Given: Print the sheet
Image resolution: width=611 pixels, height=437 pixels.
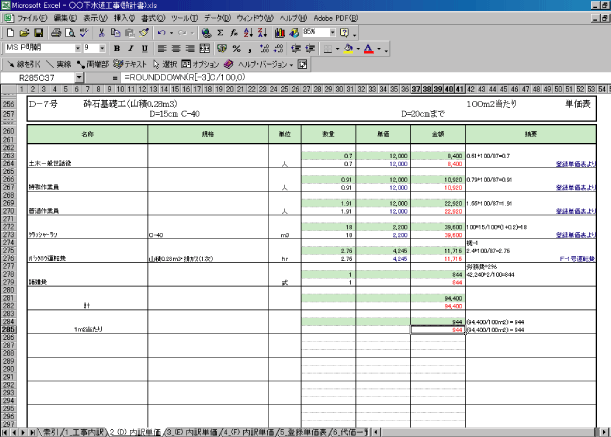Looking at the screenshot, I should click(x=56, y=33).
